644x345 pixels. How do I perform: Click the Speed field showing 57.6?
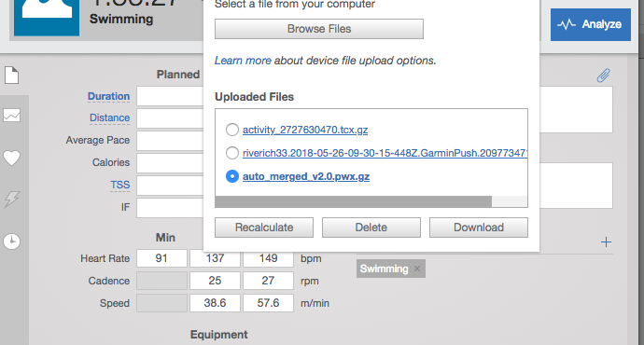(268, 303)
